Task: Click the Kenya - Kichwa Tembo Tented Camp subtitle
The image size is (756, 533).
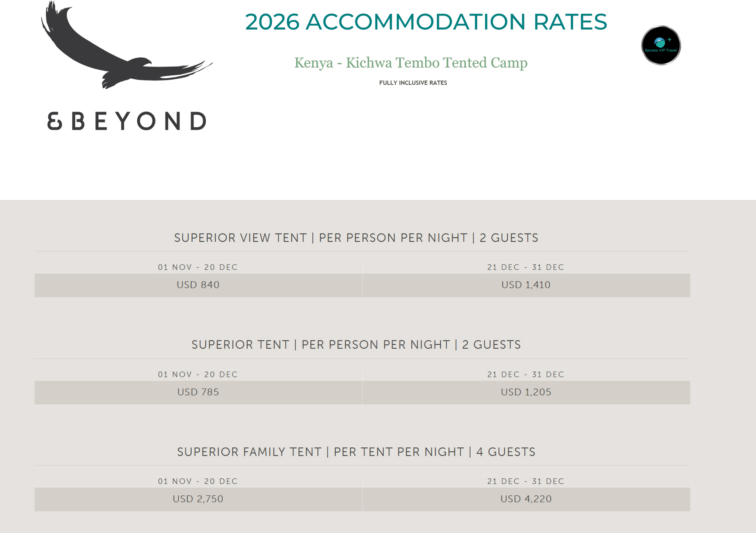Action: pyautogui.click(x=410, y=63)
